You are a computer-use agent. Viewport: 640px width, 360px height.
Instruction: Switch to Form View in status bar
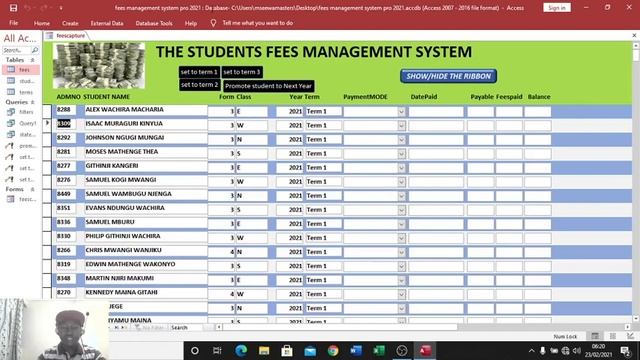click(595, 336)
